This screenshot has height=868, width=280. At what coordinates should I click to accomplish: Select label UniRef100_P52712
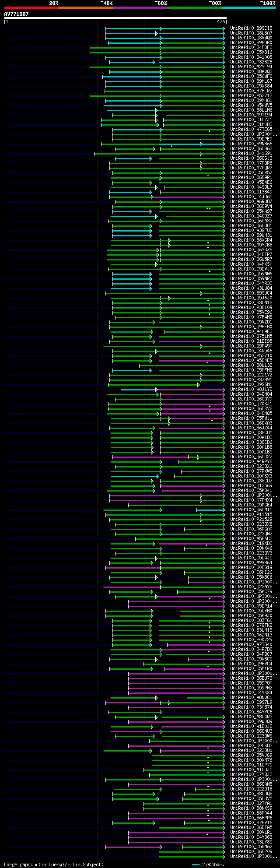point(251,95)
